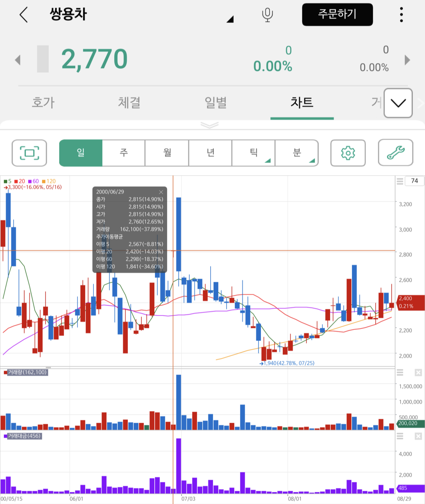Click the 종가 2,815(14.90%) tooltip row
This screenshot has width=425, height=504.
coord(130,200)
